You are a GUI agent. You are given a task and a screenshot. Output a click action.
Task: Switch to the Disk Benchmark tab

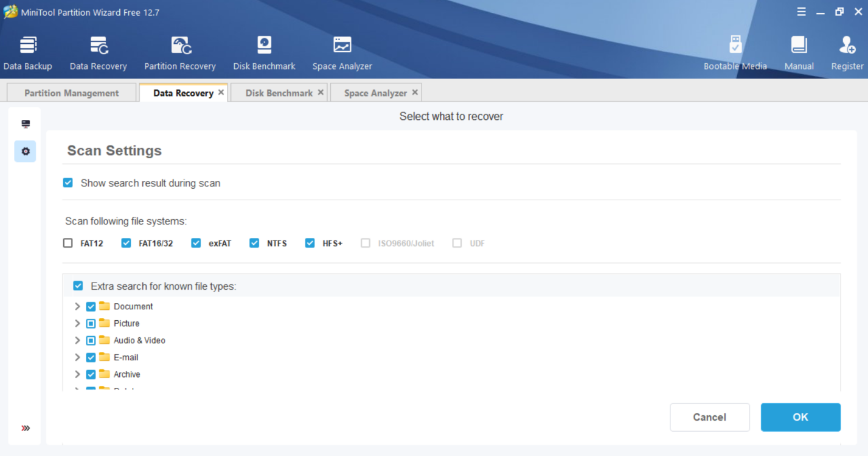[x=279, y=93]
